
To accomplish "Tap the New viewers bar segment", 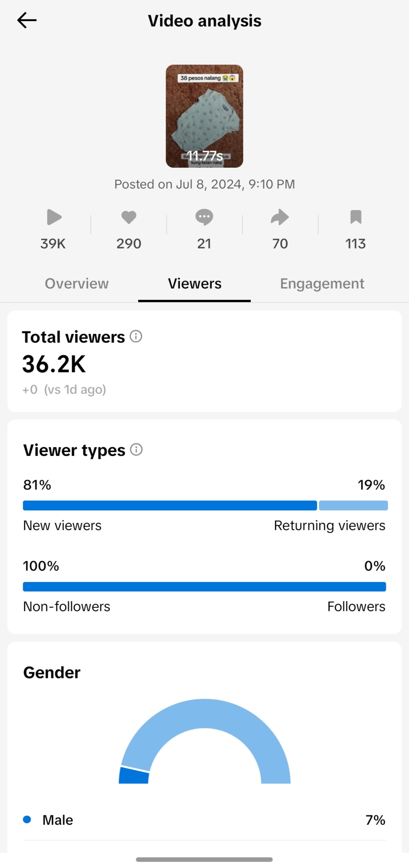I will (169, 505).
